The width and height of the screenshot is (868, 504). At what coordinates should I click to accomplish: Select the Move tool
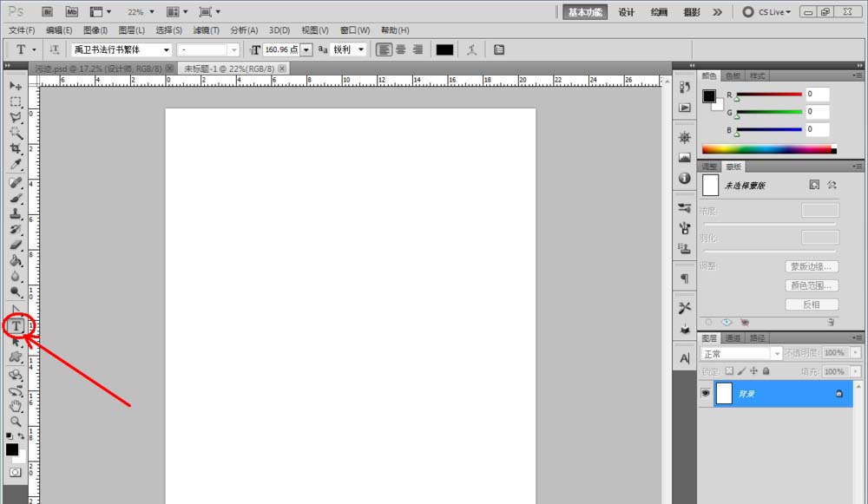pyautogui.click(x=16, y=86)
